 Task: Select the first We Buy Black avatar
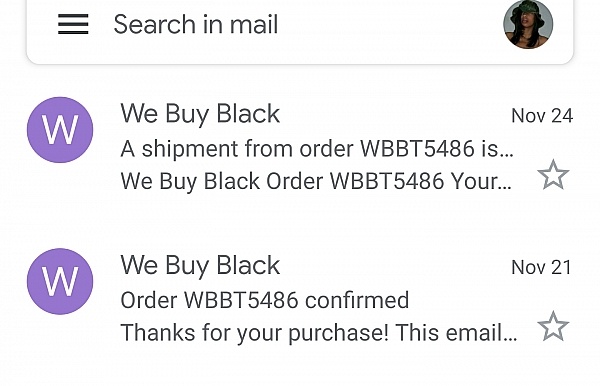click(60, 130)
